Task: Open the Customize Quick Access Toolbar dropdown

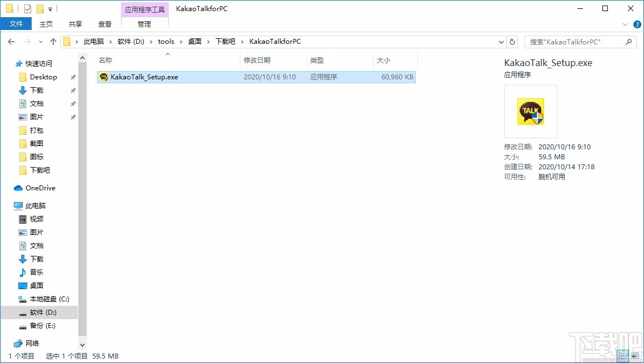Action: point(50,9)
